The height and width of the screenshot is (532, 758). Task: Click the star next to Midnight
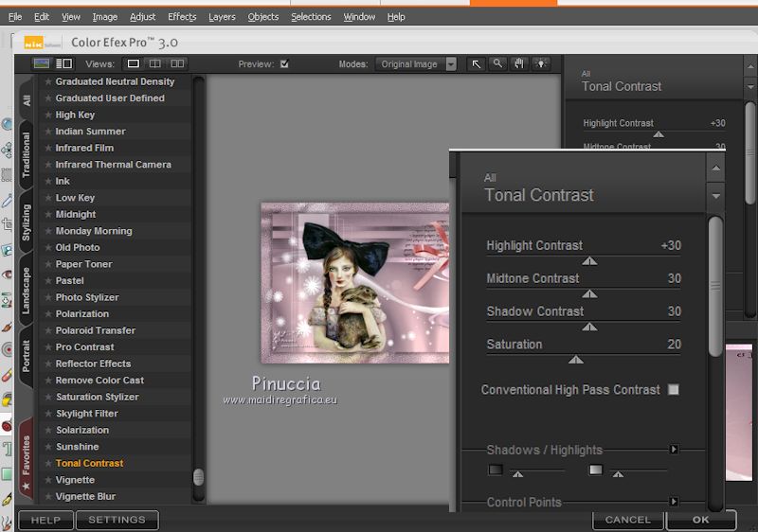pyautogui.click(x=48, y=214)
